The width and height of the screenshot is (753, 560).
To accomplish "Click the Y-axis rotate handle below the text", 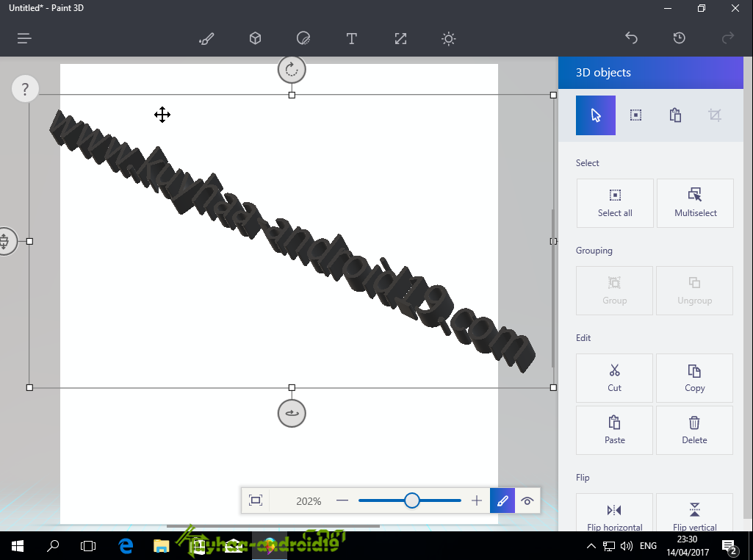I will [x=292, y=413].
